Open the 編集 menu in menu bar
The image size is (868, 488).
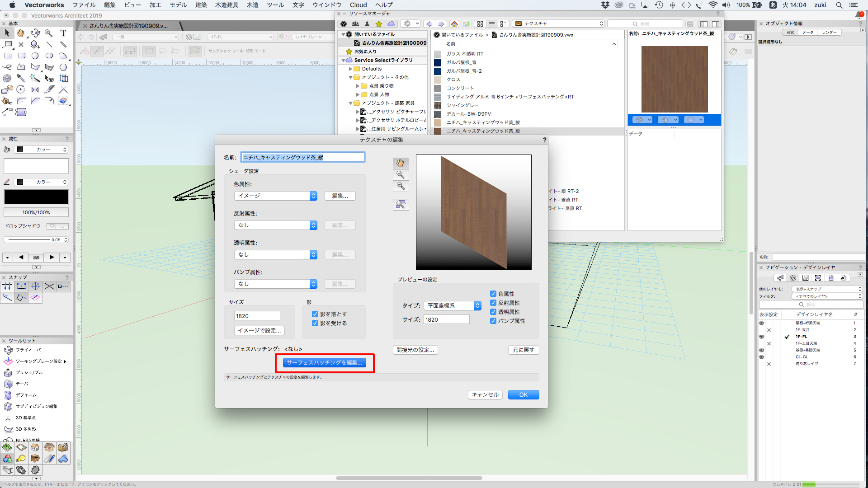[110, 5]
